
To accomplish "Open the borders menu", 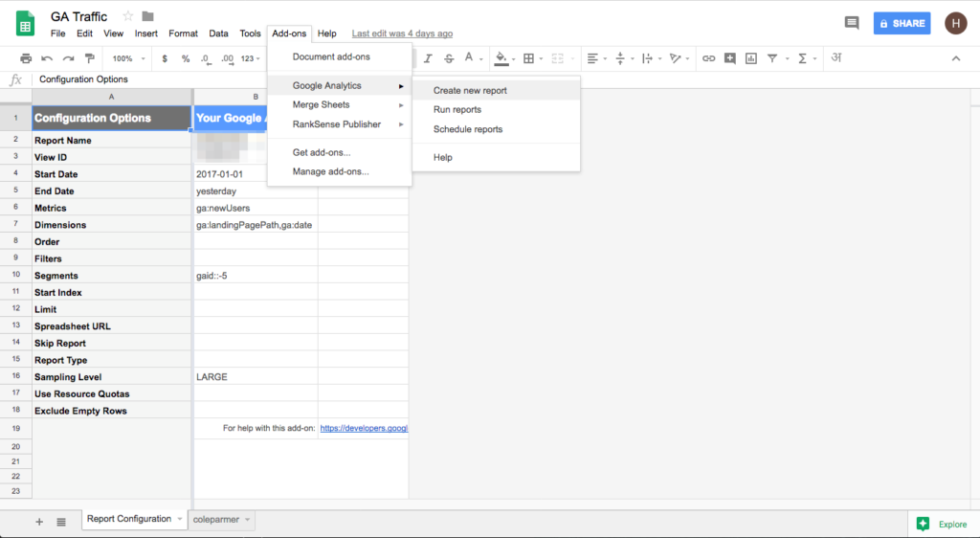I will 528,58.
